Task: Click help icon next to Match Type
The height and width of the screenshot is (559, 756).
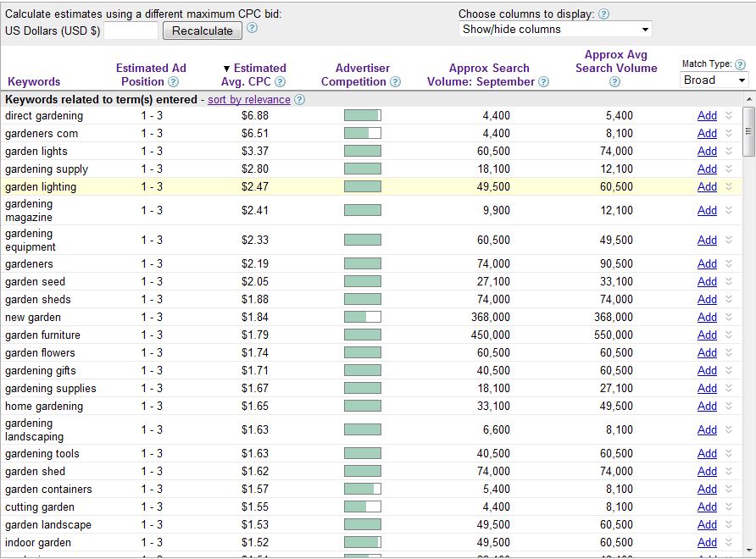Action: pos(741,64)
